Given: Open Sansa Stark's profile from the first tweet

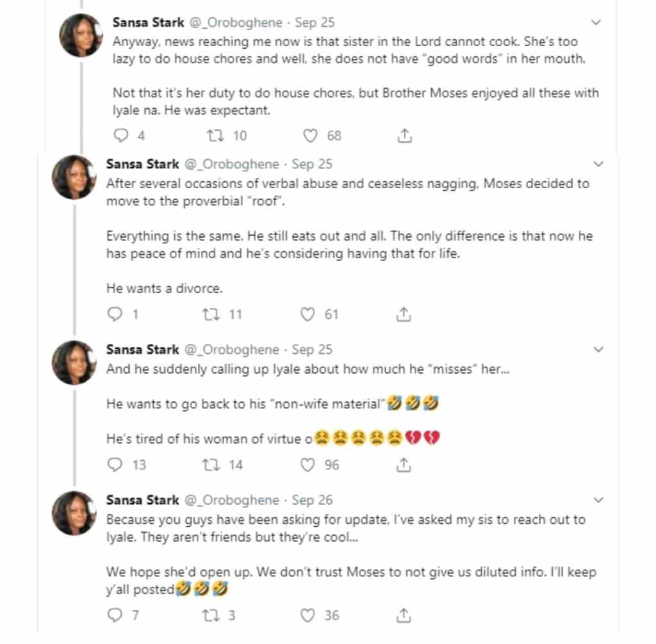Looking at the screenshot, I should pos(148,22).
